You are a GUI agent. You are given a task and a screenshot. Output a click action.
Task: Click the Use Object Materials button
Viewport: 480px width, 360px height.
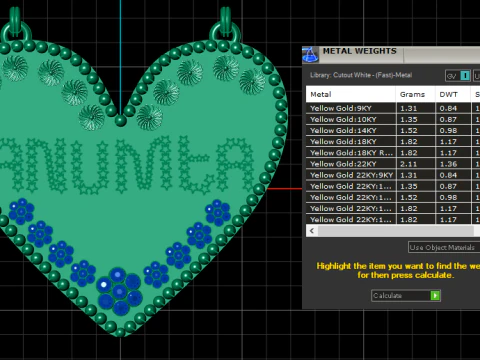444,247
